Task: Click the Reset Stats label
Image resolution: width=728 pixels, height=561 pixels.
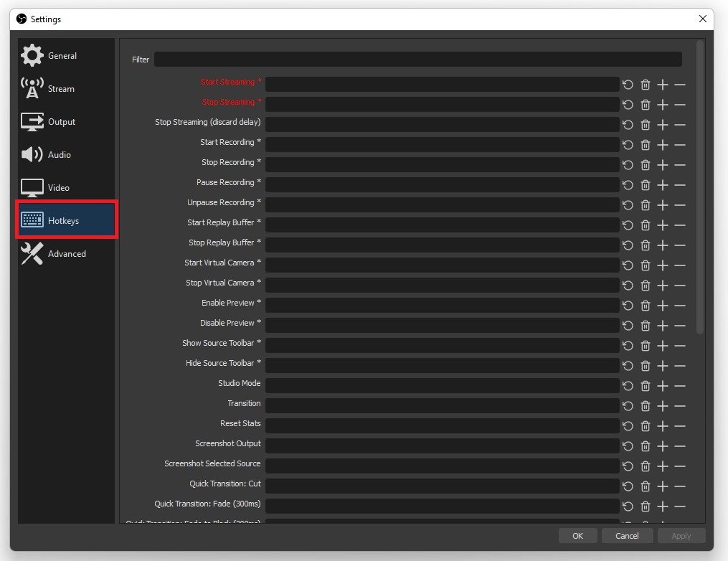Action: point(240,423)
